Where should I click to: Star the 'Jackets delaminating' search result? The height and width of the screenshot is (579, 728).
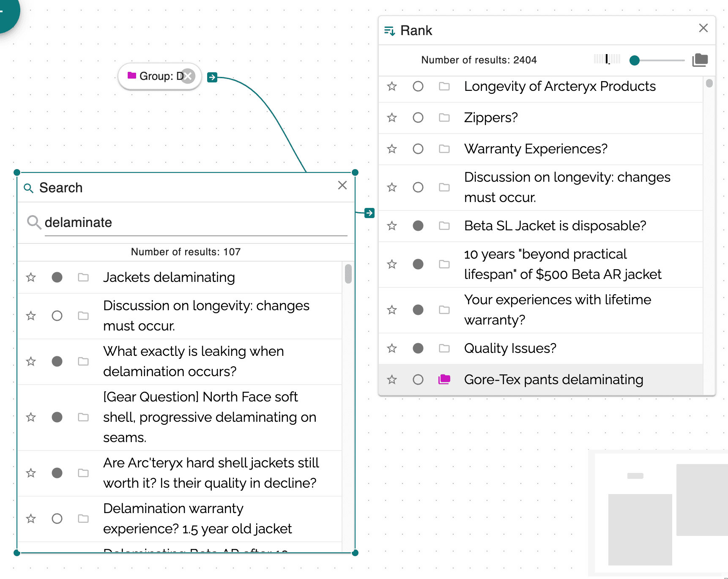[31, 278]
